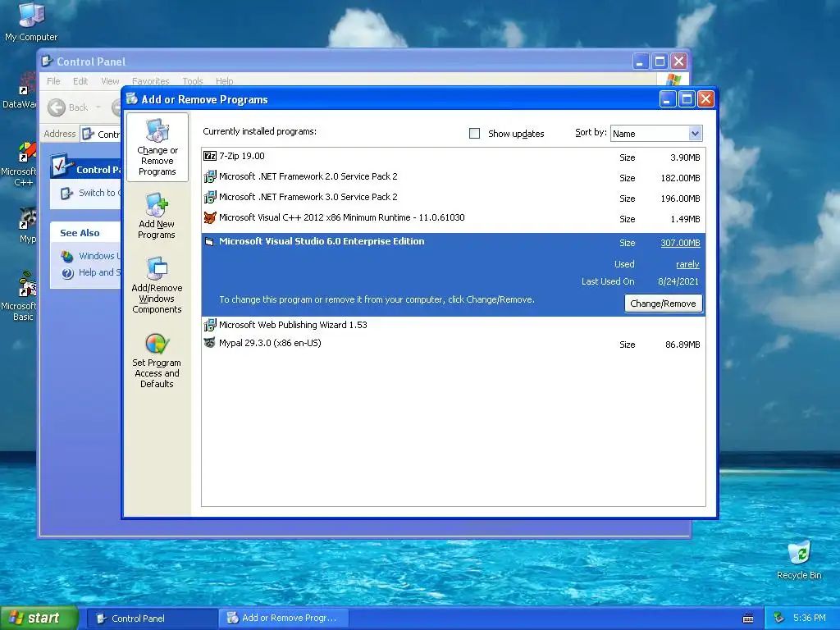Click the 'rarely' usage link
The height and width of the screenshot is (630, 840).
(x=688, y=264)
